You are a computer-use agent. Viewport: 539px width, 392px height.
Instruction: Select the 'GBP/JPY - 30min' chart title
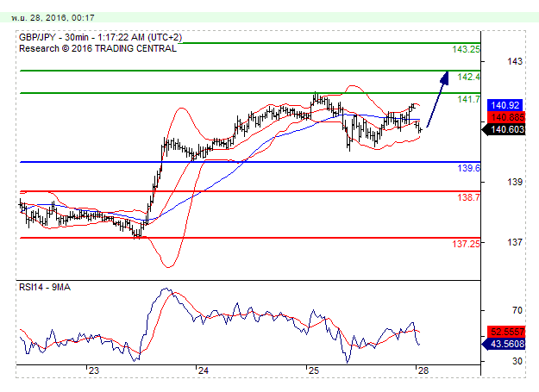[x=53, y=37]
